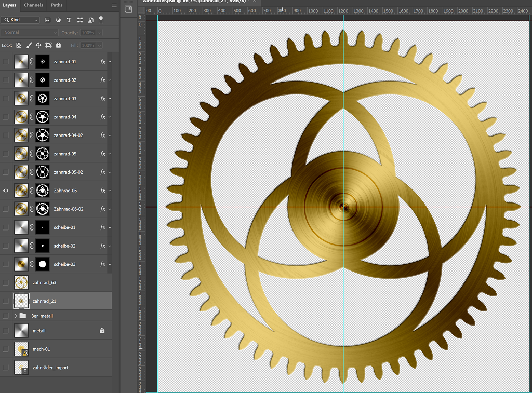The width and height of the screenshot is (532, 393).
Task: Select the zahnräder.psd document tab
Action: [x=194, y=2]
